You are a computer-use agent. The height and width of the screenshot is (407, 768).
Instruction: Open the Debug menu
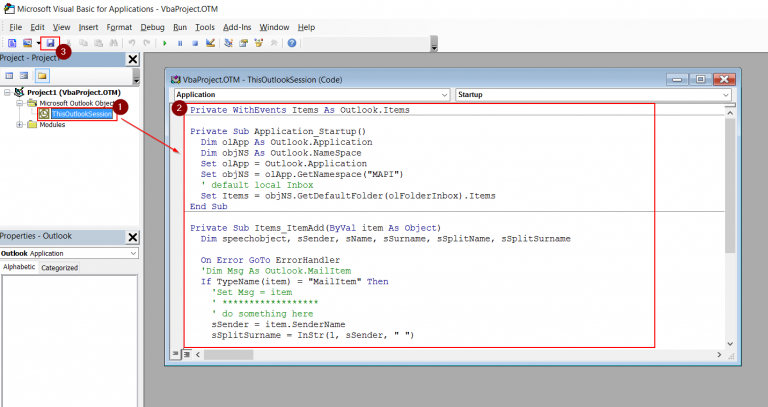click(152, 27)
